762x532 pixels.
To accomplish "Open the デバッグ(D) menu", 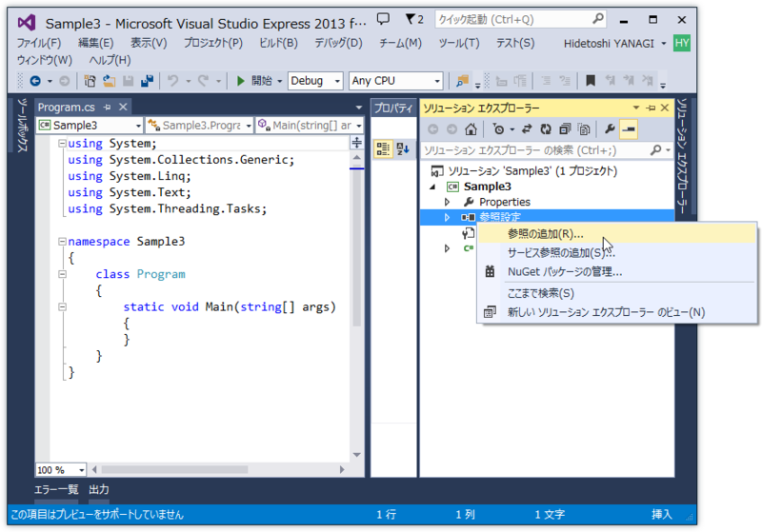I will (338, 43).
